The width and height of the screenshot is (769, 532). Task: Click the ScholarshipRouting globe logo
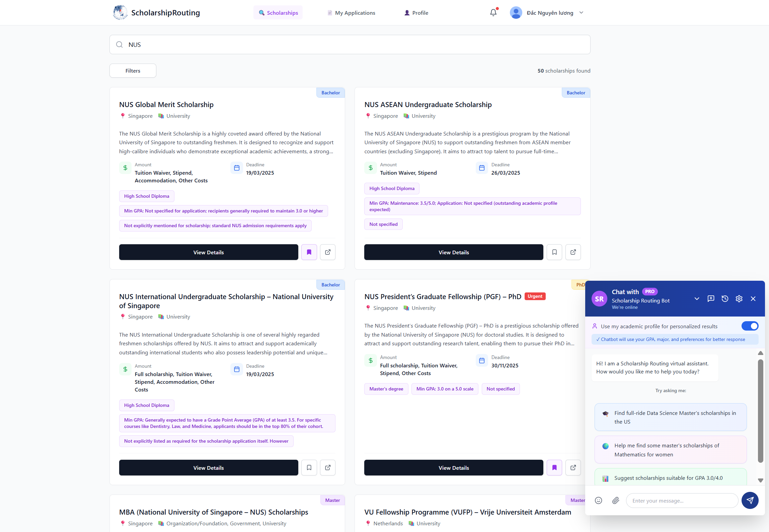click(120, 13)
